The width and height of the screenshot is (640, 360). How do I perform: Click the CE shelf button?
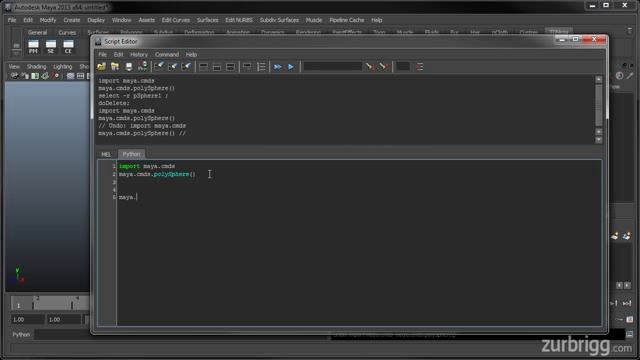(x=68, y=47)
